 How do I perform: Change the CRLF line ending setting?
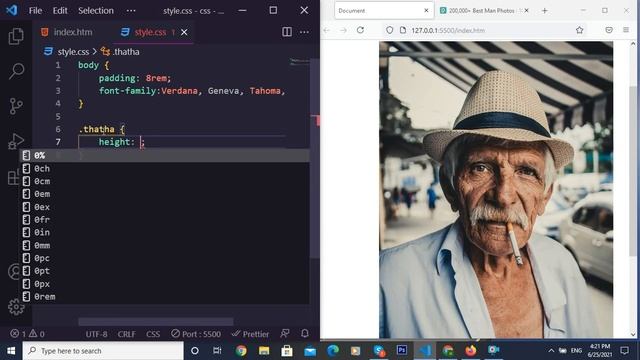(127, 334)
